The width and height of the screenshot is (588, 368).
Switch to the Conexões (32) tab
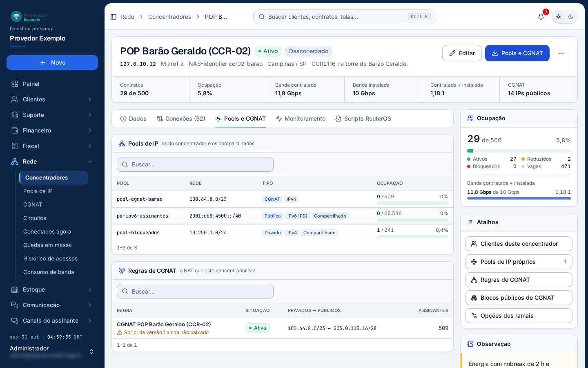click(181, 119)
